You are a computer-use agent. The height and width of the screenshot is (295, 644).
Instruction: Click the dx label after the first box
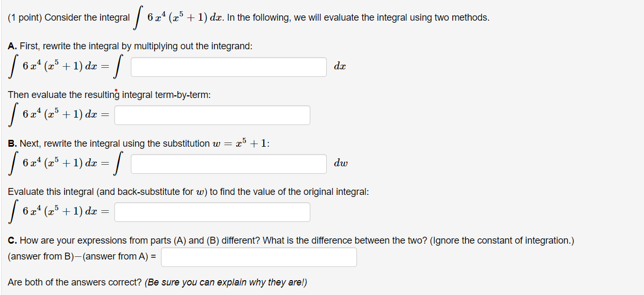[341, 67]
